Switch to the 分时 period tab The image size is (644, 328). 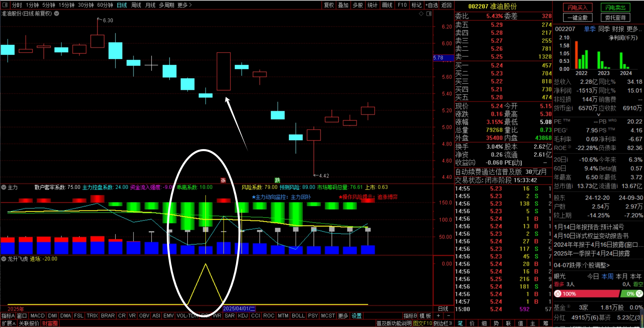[17, 5]
